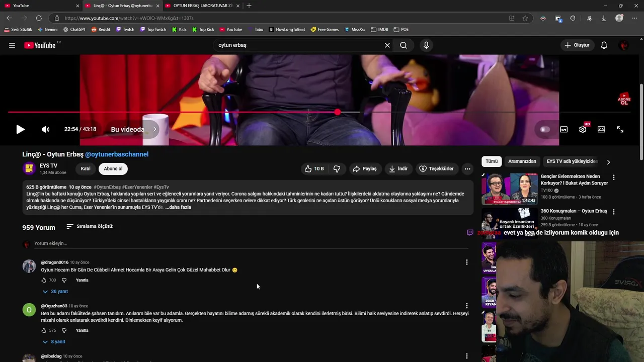The height and width of the screenshot is (362, 644).
Task: Click the Teşekkürler button
Action: 437,169
